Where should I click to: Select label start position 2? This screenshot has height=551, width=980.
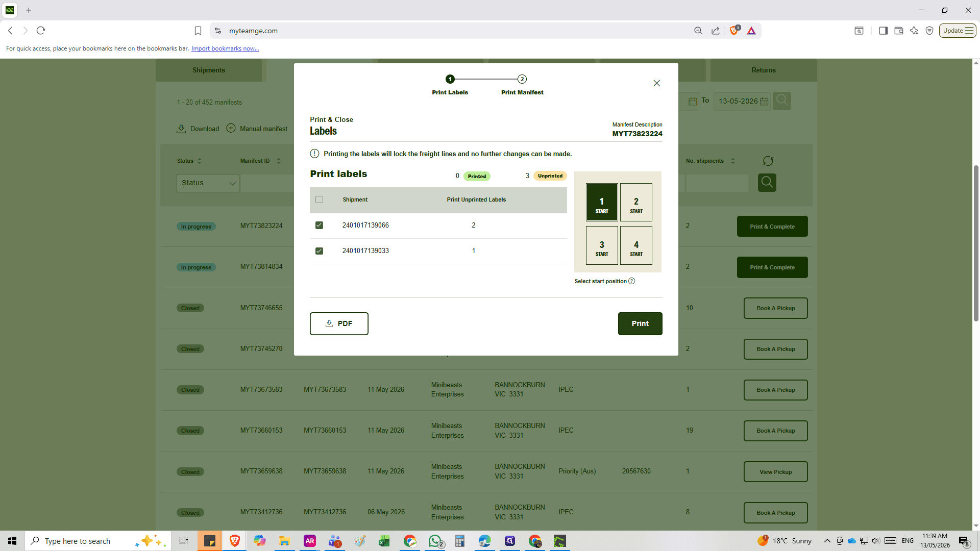[636, 202]
